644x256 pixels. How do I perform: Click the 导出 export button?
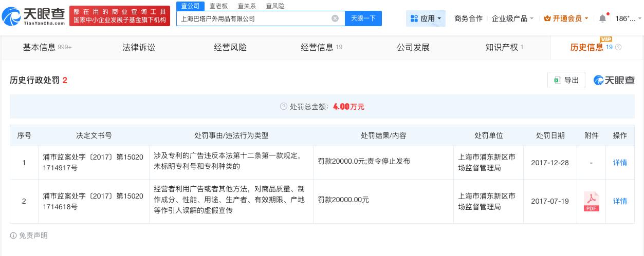coord(566,80)
